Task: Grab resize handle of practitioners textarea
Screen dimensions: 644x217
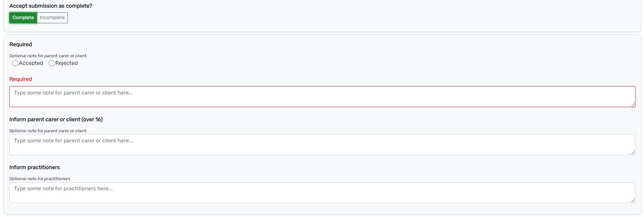Action: tap(633, 200)
